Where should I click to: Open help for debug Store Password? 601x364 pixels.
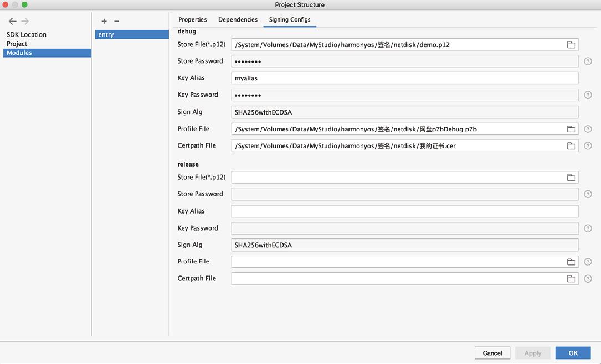pos(588,61)
